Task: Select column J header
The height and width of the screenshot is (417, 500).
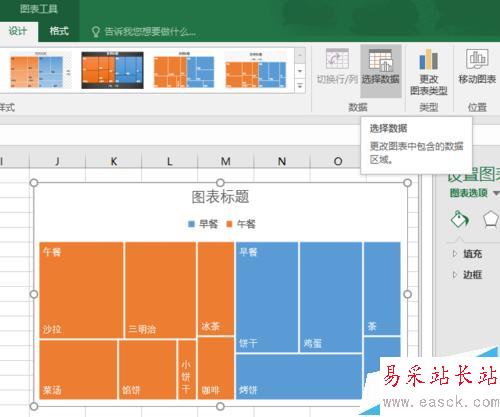Action: (57, 161)
